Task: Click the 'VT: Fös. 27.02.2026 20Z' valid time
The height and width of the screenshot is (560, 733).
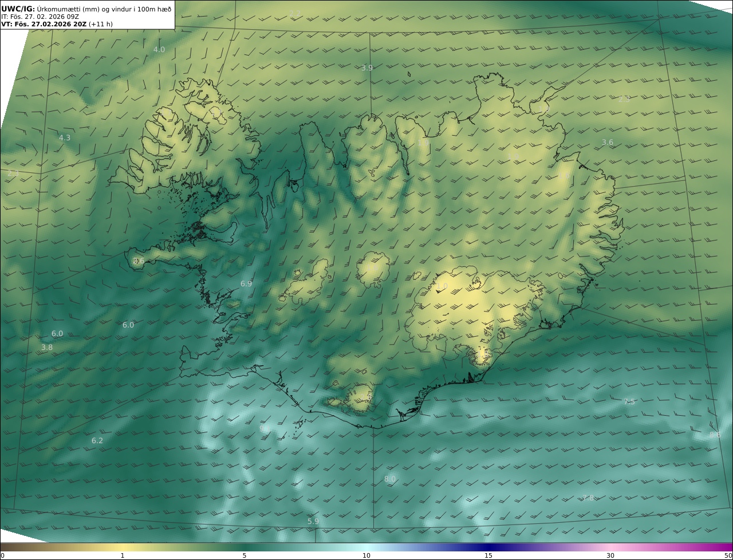Action: click(44, 24)
